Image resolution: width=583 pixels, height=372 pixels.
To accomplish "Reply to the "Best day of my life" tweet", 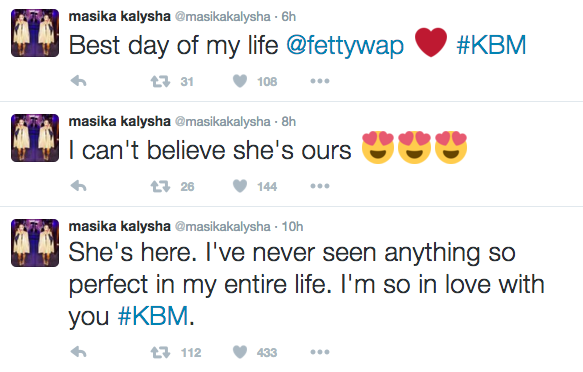I will point(78,81).
